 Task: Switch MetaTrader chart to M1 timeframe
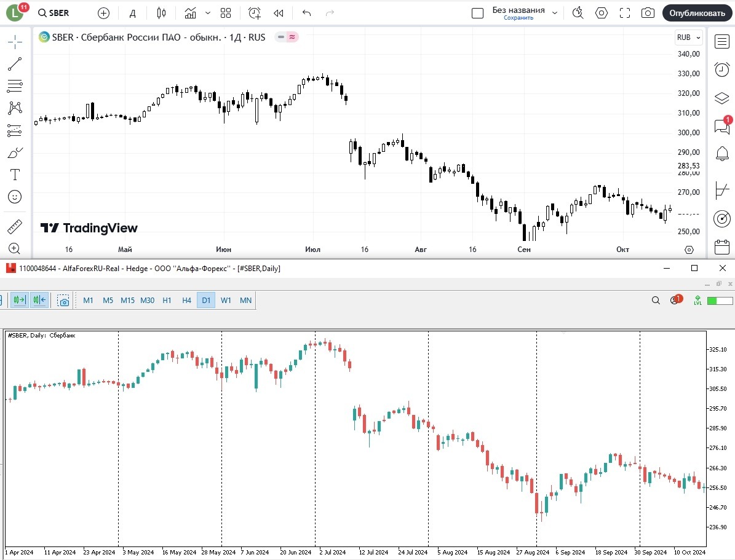coord(88,301)
